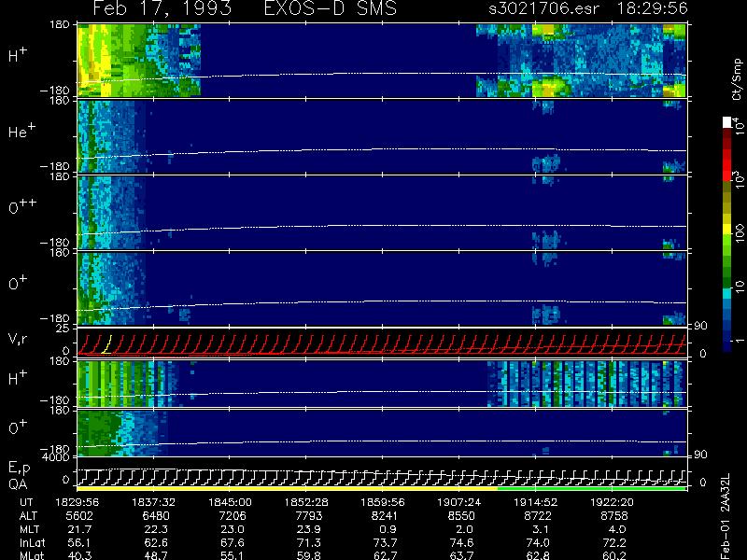Click UT value '1845:00'
Screen dimensions: 747x560
point(230,502)
